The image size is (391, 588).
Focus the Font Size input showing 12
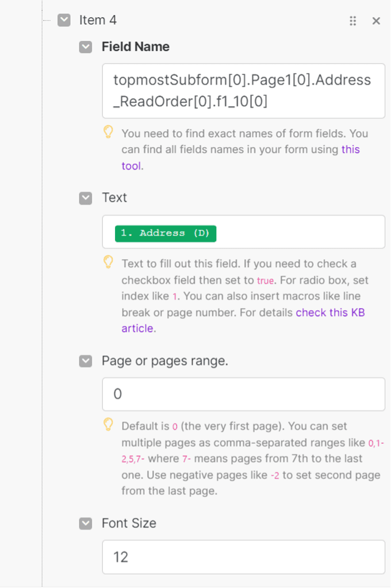click(x=244, y=557)
